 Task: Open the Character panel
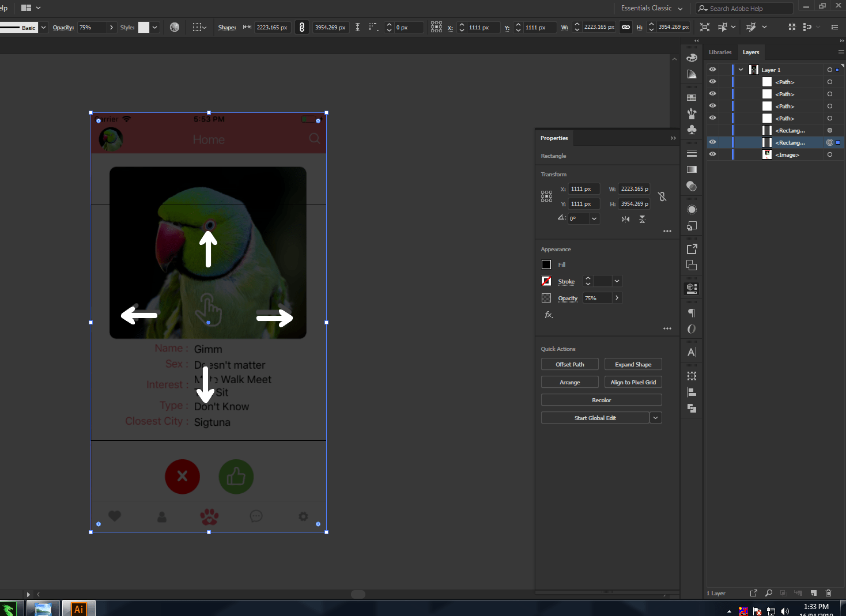pyautogui.click(x=692, y=352)
